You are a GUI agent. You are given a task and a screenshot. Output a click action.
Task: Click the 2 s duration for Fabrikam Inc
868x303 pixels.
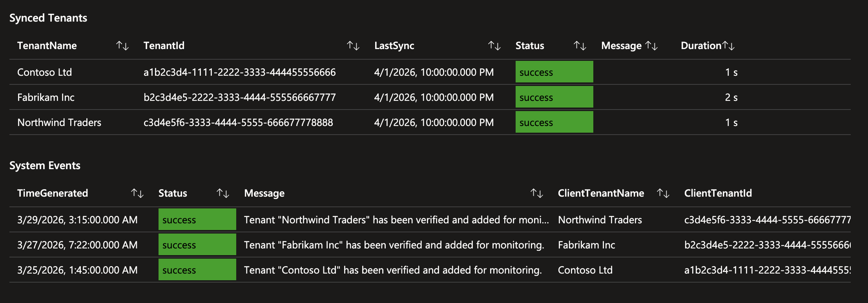(x=731, y=97)
